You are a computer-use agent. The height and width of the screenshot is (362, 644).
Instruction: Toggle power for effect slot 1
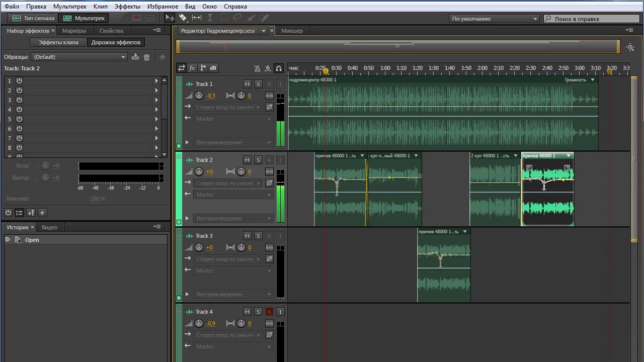pos(19,80)
